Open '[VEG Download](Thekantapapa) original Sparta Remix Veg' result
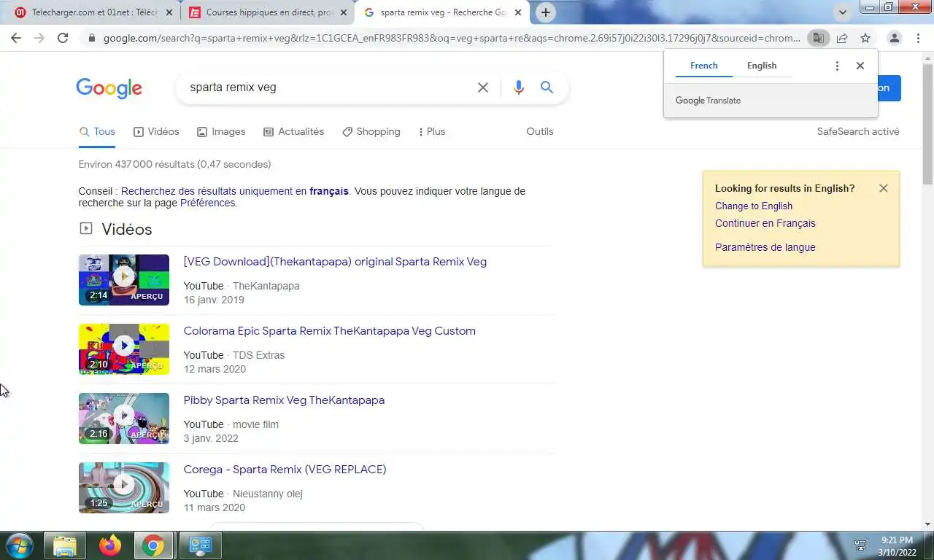Screen dimensions: 934x560 point(335,262)
